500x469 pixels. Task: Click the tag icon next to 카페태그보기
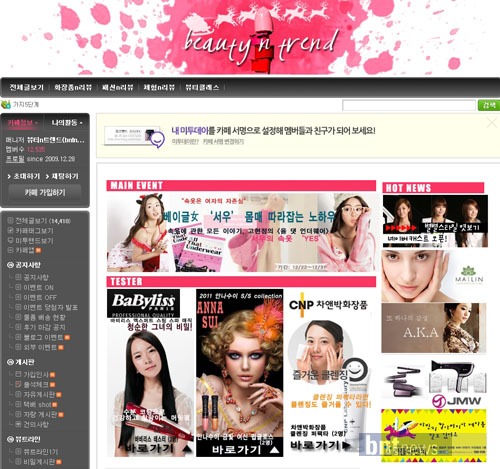(x=10, y=230)
